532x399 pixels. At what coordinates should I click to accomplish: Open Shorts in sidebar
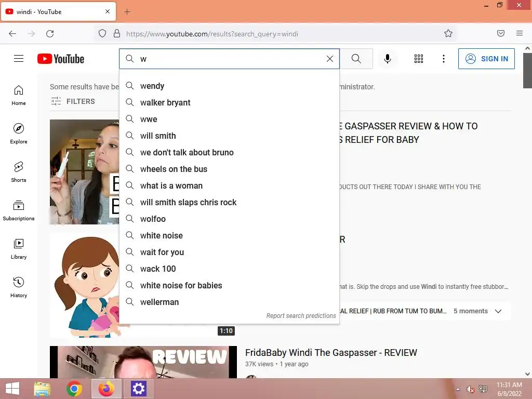click(19, 172)
